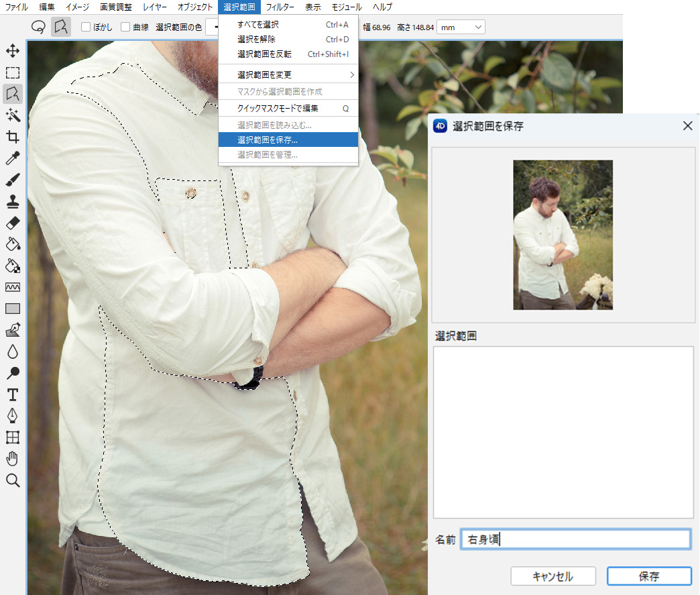The image size is (700, 595).
Task: Click the キャンセル button
Action: [x=553, y=576]
